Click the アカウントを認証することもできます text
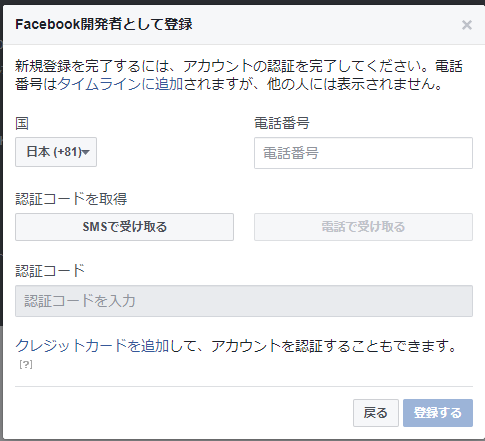The height and width of the screenshot is (441, 485). 334,346
